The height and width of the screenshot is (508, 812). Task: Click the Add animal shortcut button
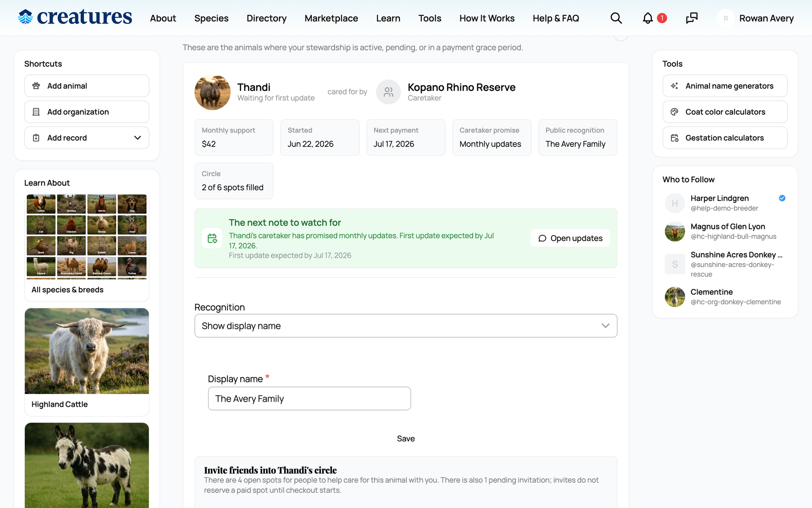(87, 86)
